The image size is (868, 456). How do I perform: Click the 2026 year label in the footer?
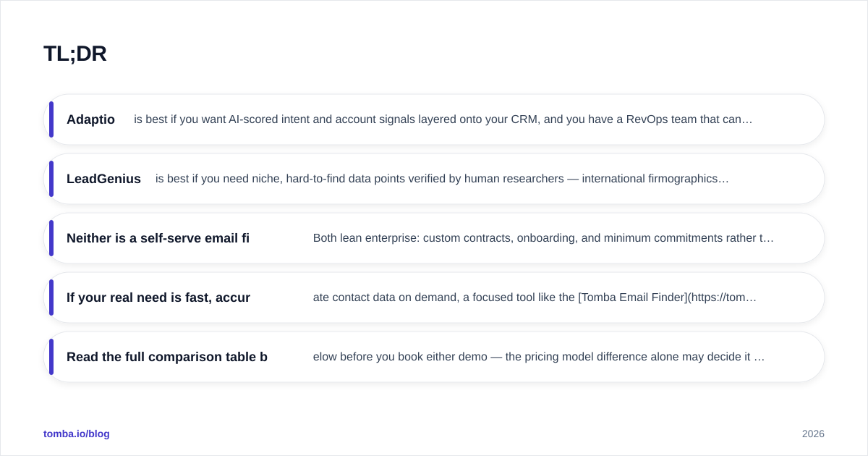pyautogui.click(x=813, y=434)
